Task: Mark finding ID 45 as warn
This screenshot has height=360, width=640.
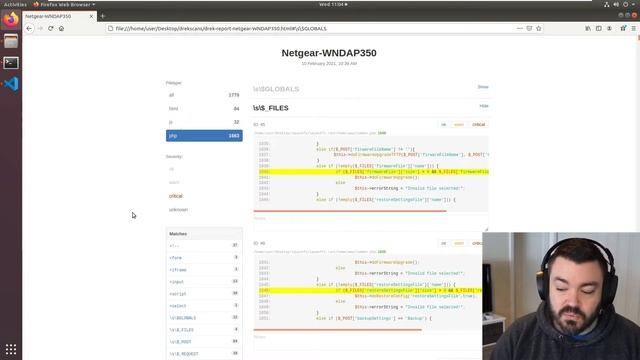Action: (x=459, y=124)
